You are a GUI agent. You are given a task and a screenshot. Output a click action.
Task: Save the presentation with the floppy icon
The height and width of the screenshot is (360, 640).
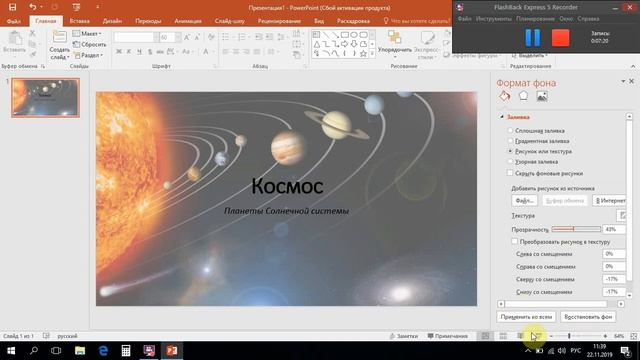pyautogui.click(x=13, y=7)
